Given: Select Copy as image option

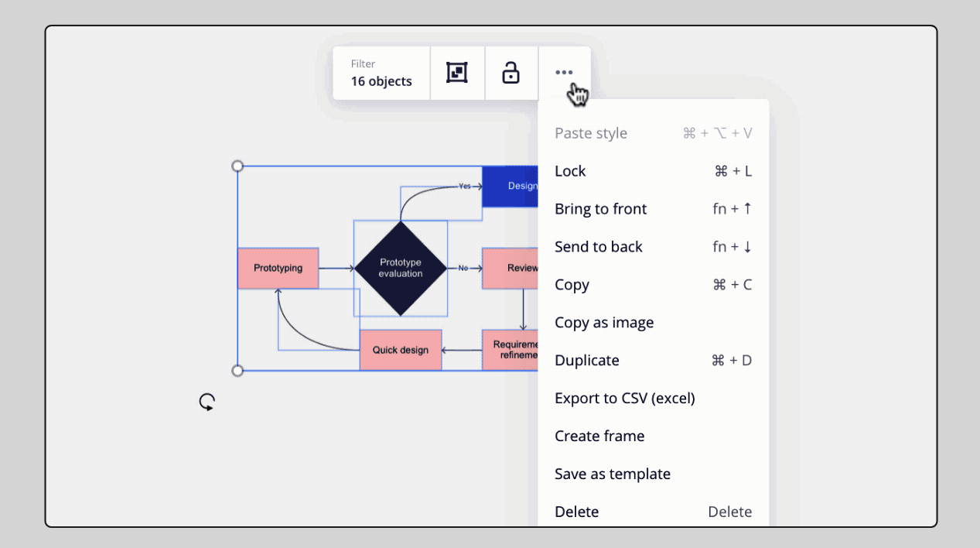Looking at the screenshot, I should point(604,322).
